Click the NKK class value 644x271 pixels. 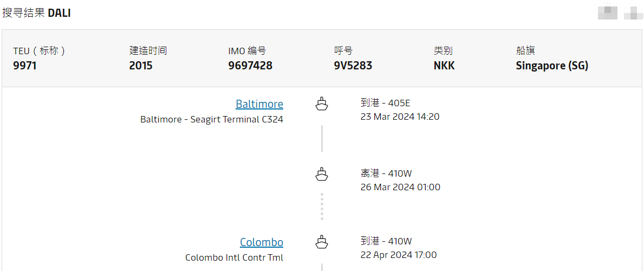[444, 66]
